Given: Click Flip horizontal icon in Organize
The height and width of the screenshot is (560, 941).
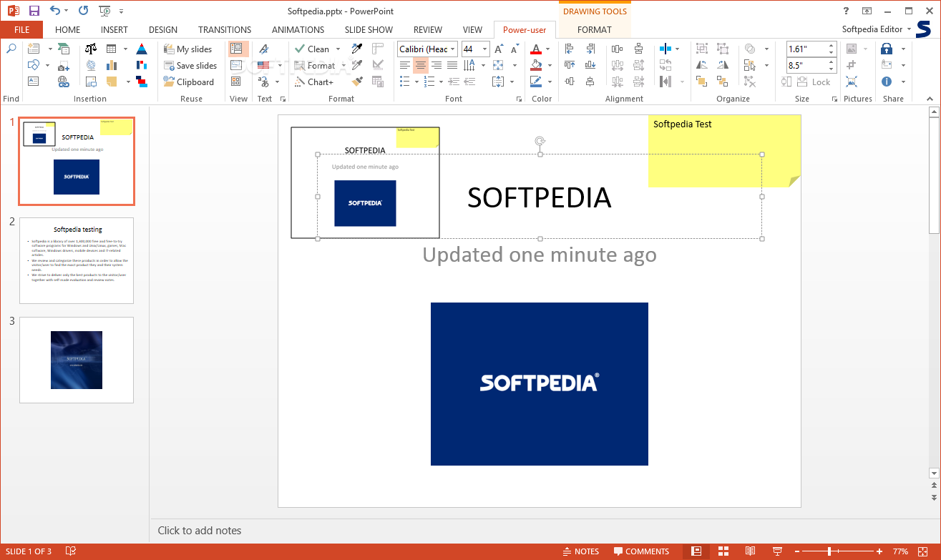Looking at the screenshot, I should pos(702,65).
